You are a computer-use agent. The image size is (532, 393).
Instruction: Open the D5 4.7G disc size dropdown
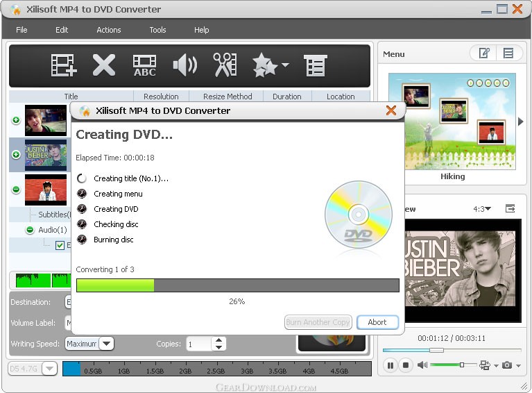(x=49, y=369)
